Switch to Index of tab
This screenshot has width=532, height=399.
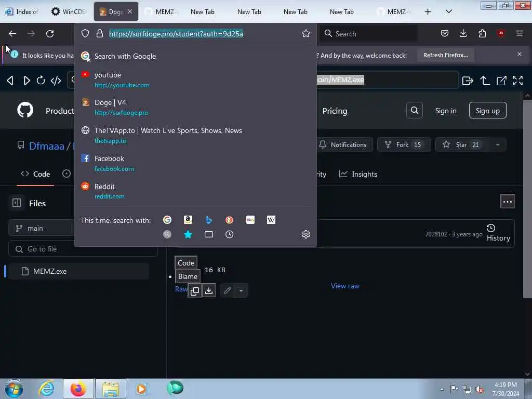click(x=22, y=11)
